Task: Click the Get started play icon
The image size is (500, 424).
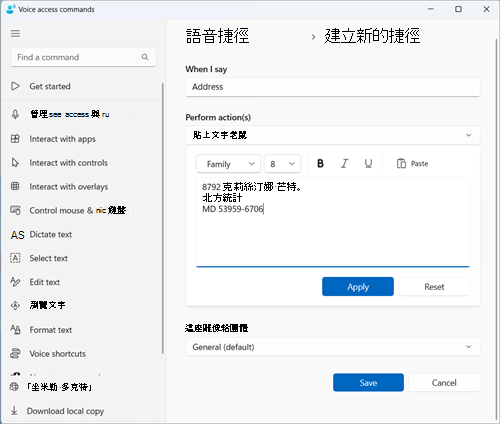Action: [15, 86]
